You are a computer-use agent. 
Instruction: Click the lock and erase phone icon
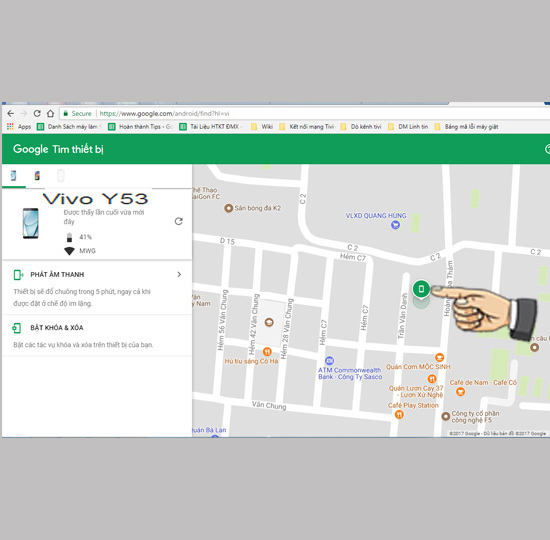coord(16,328)
